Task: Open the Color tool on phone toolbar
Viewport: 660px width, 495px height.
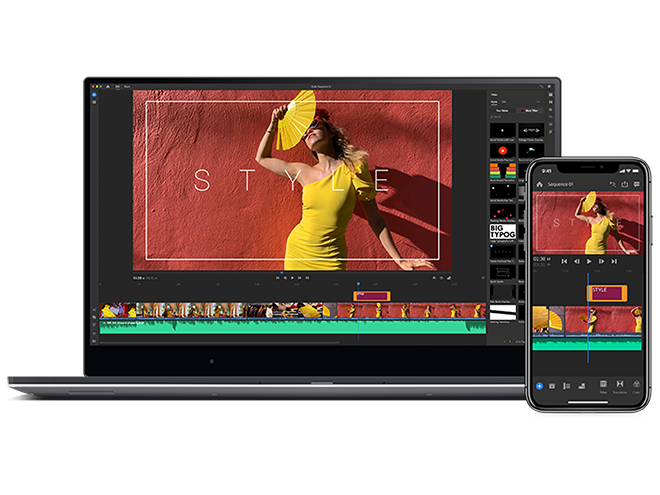Action: click(x=637, y=385)
